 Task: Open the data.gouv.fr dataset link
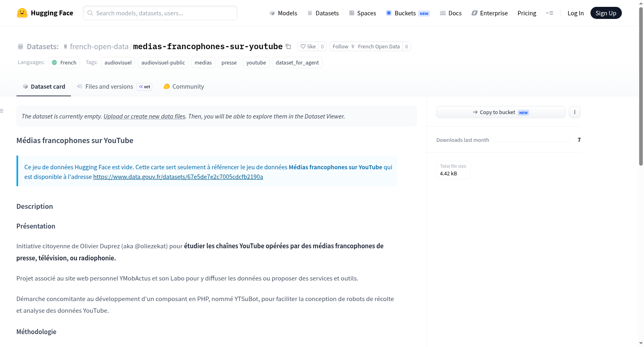coord(178,177)
